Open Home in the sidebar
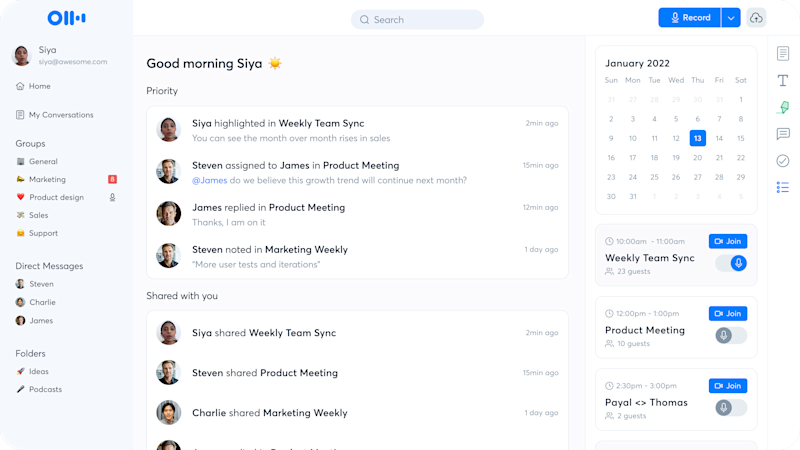Image resolution: width=800 pixels, height=450 pixels. click(x=33, y=86)
